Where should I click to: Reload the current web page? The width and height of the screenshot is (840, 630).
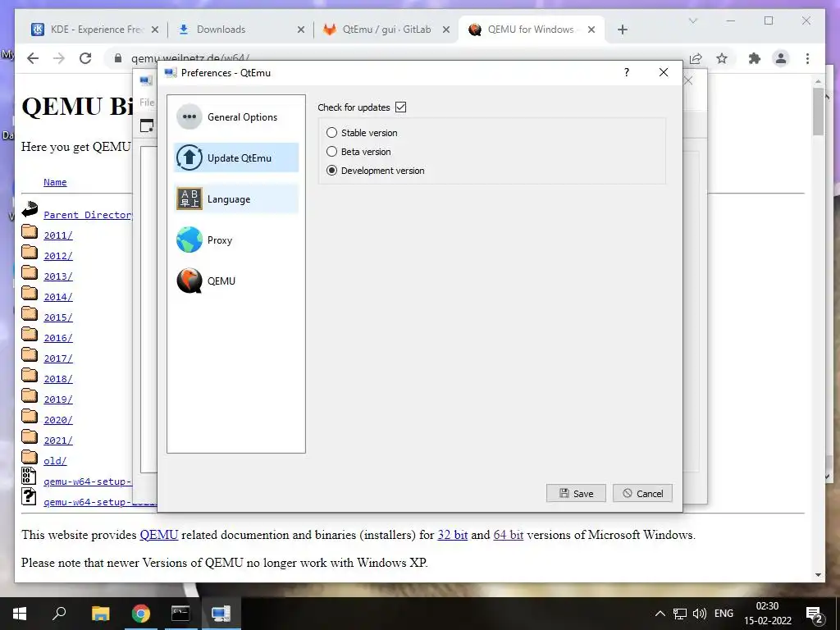point(85,58)
